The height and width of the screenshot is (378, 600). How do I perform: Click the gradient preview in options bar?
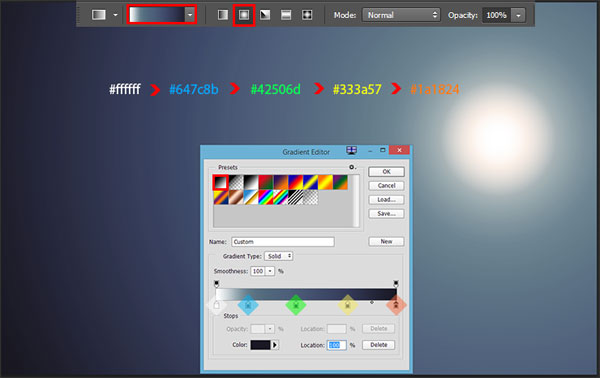157,15
